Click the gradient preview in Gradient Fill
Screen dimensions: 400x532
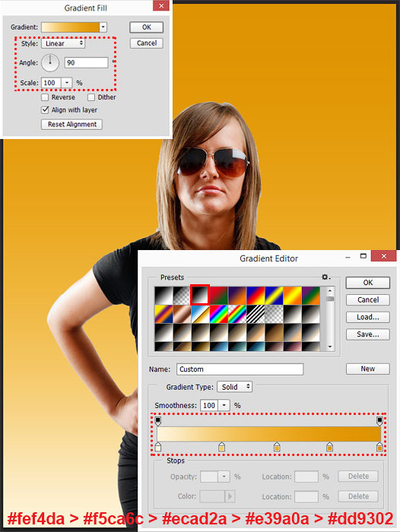click(70, 27)
